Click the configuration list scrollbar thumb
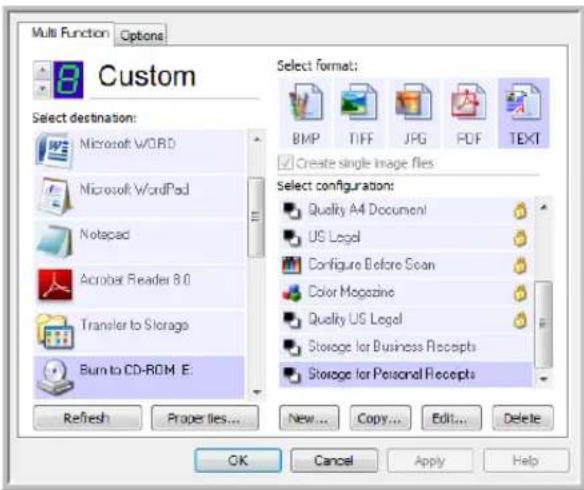Screen dimensions: 584x490 pyautogui.click(x=543, y=325)
